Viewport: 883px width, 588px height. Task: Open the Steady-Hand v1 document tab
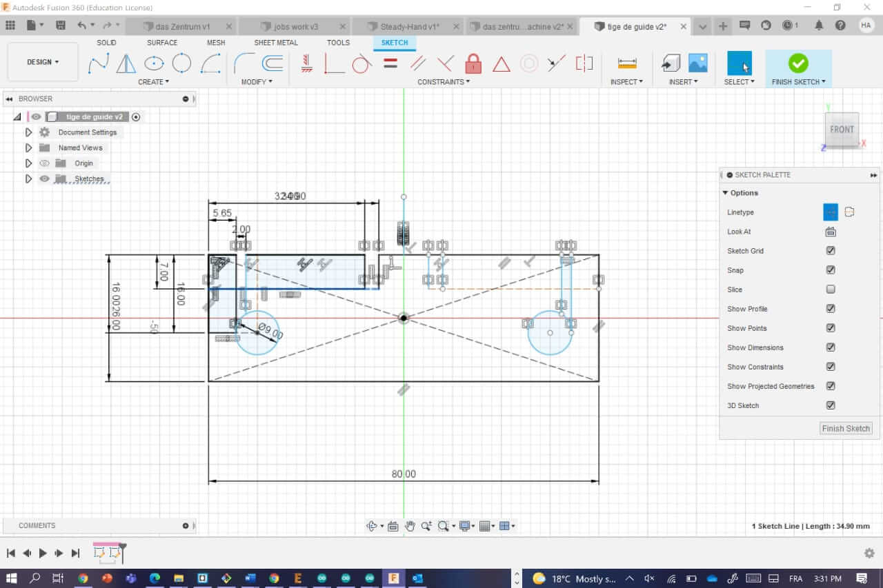pyautogui.click(x=408, y=26)
